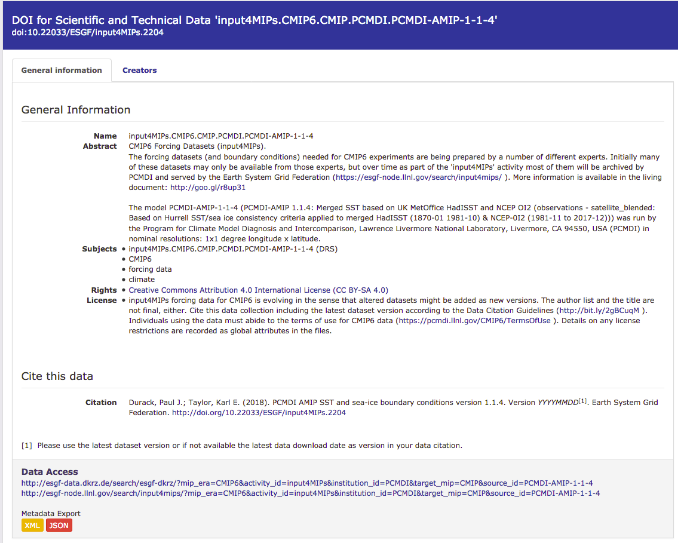Open the esgf-data.dkrz.de data access link
Viewport: 678px width, 543px height.
coord(307,483)
